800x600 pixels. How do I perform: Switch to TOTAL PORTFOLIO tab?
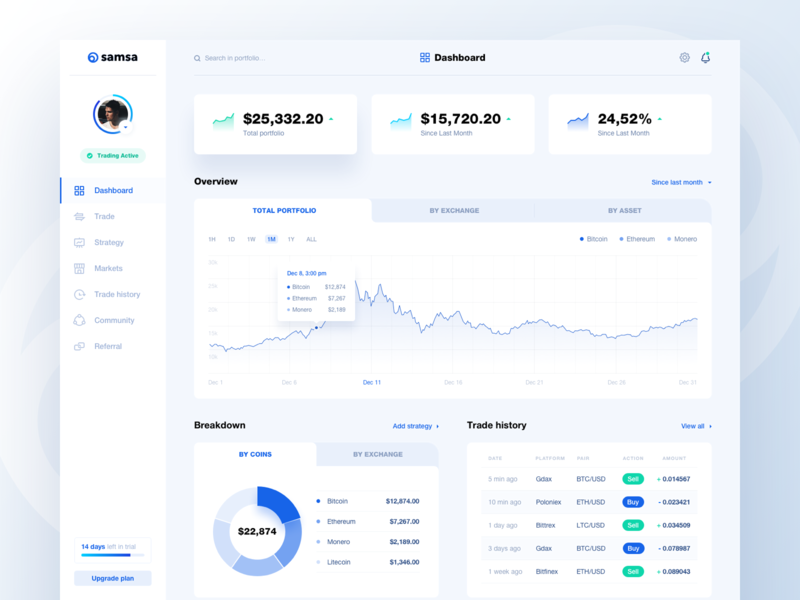click(284, 210)
